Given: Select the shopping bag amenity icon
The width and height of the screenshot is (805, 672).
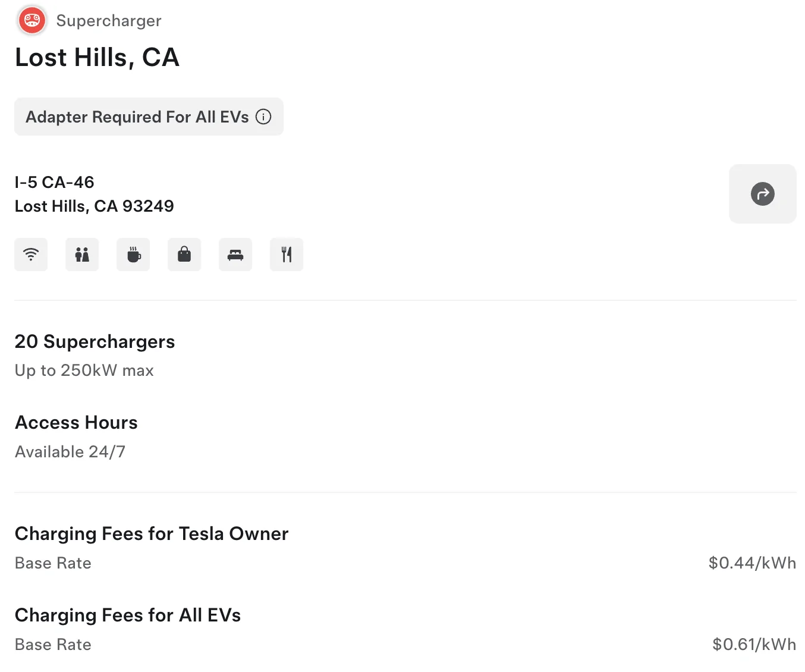Looking at the screenshot, I should click(x=184, y=255).
